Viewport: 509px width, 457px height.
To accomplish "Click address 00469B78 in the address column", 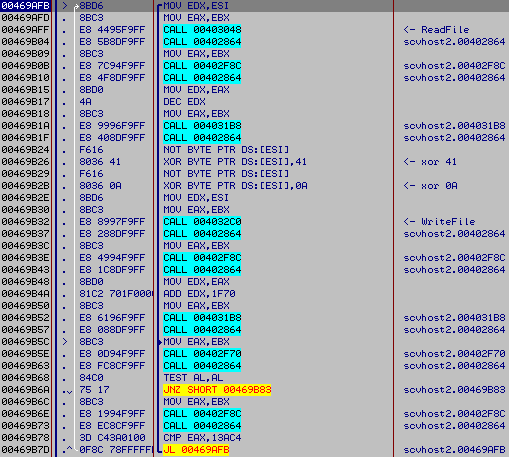I will [25, 438].
